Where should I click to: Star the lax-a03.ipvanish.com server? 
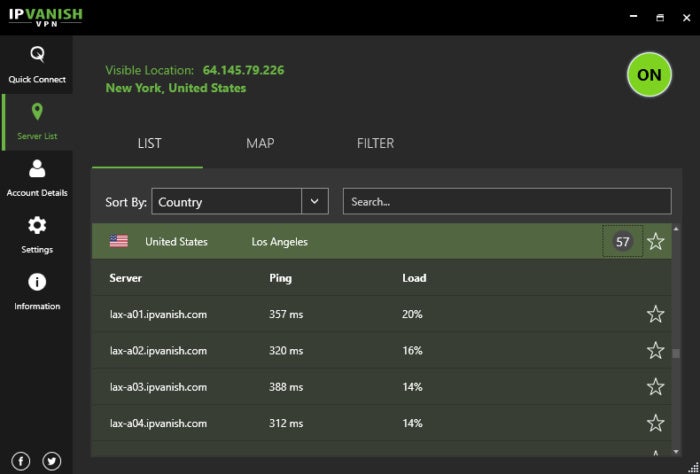click(655, 387)
